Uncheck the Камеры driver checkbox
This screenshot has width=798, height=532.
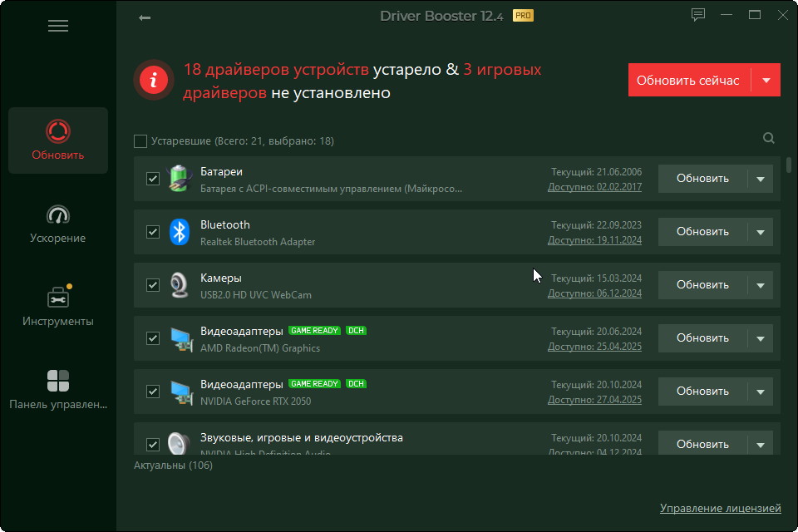(x=153, y=285)
